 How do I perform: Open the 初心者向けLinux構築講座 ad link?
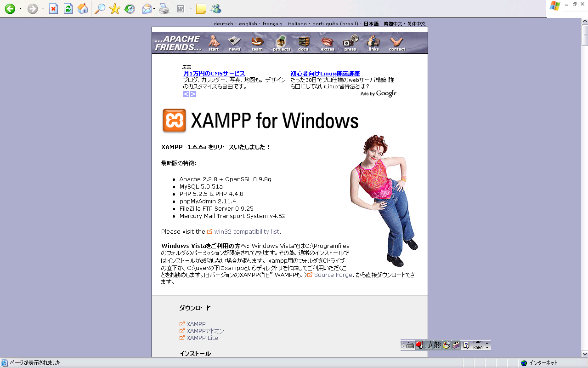tap(325, 74)
